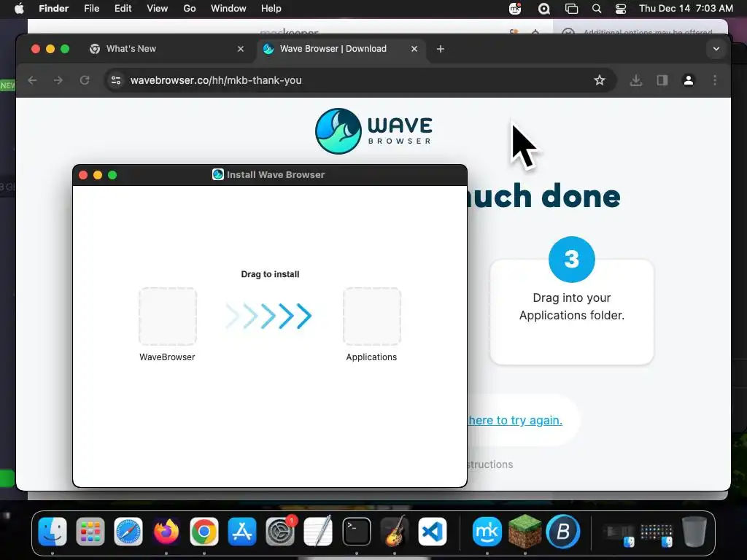Launch Minecraft from the dock

pyautogui.click(x=525, y=532)
